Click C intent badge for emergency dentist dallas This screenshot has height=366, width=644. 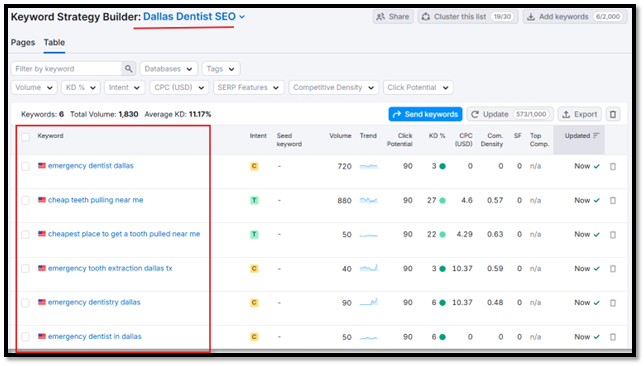point(254,166)
